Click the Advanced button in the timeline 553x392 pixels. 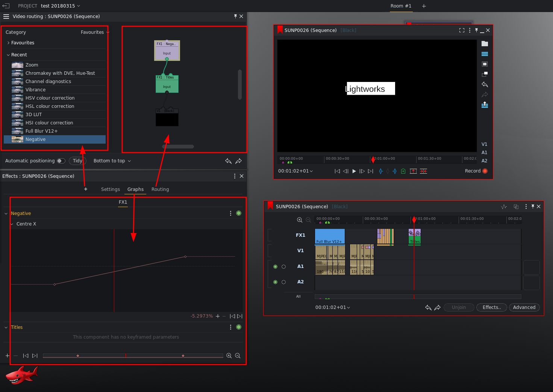(x=524, y=307)
